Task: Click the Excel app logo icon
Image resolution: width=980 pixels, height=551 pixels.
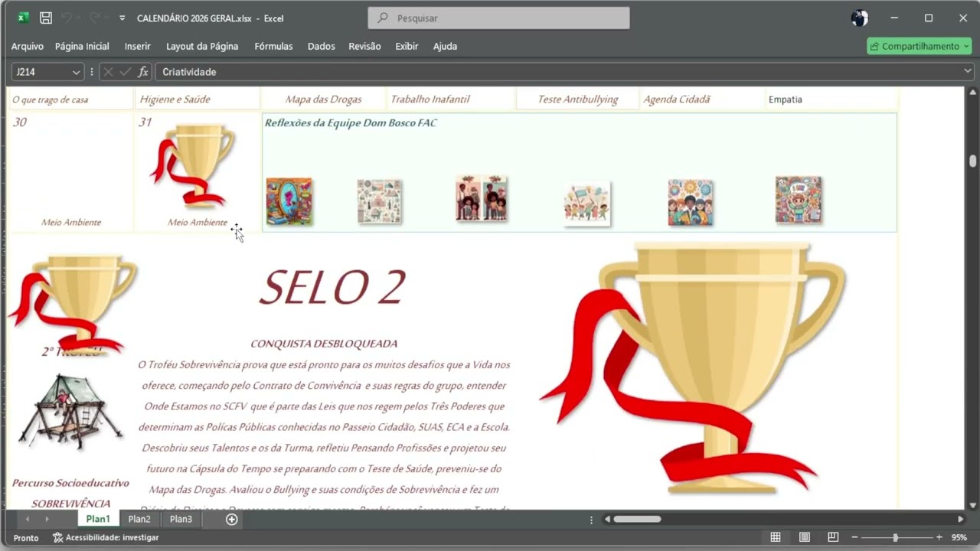Action: coord(24,18)
